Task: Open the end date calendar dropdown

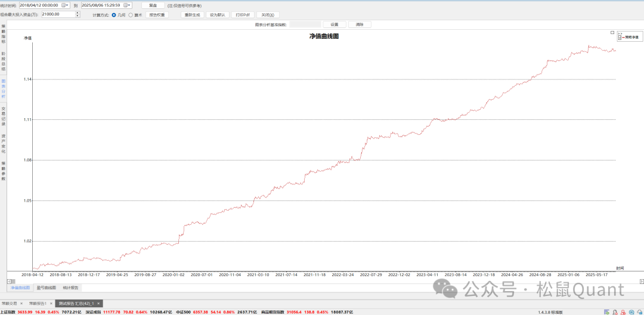Action: click(x=128, y=5)
